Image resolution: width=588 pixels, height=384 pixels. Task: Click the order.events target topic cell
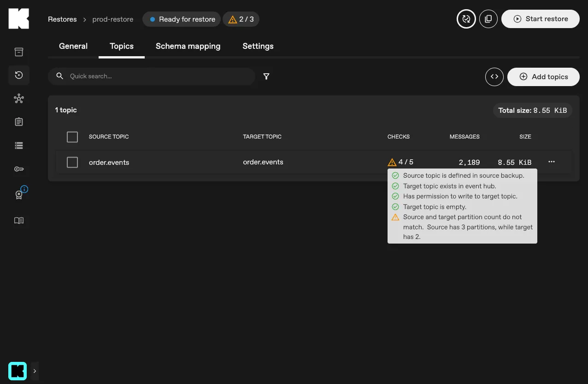(263, 162)
